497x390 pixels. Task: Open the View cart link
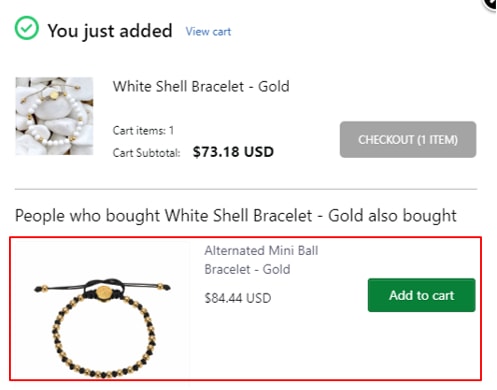(208, 32)
